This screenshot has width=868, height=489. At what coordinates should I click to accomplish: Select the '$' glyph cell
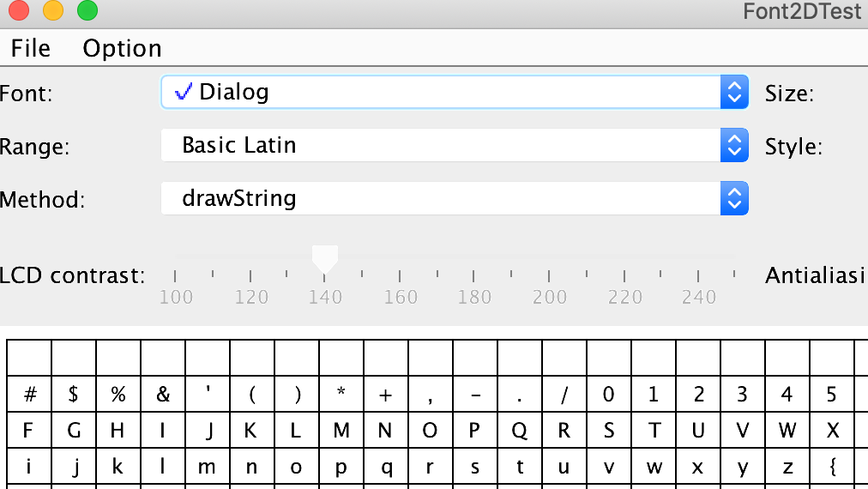(74, 395)
